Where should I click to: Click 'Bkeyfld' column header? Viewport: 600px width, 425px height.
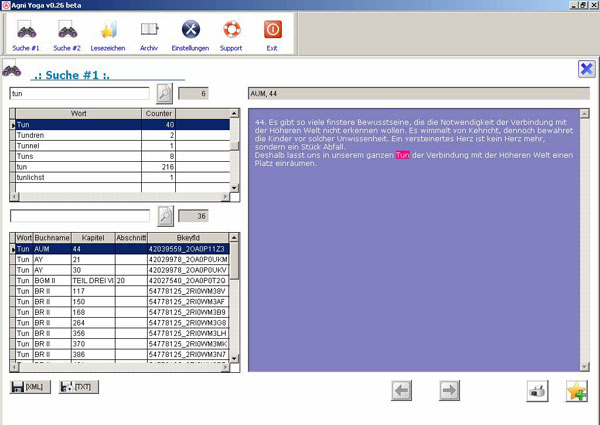pyautogui.click(x=188, y=238)
